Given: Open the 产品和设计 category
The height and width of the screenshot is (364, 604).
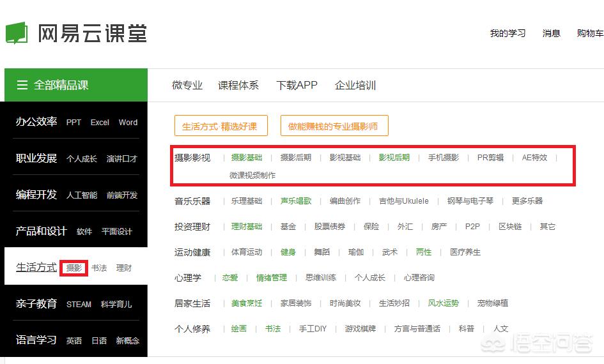Looking at the screenshot, I should coord(41,231).
